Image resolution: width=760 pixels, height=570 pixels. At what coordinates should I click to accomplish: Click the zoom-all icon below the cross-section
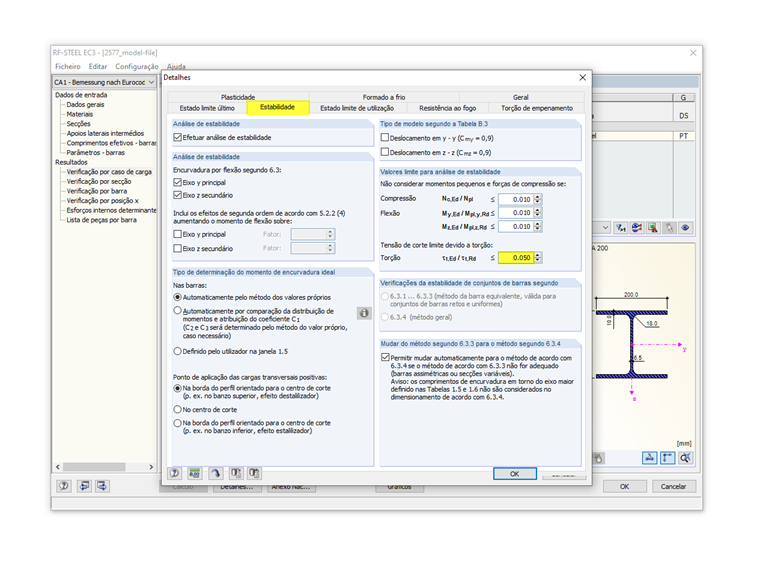pyautogui.click(x=685, y=458)
